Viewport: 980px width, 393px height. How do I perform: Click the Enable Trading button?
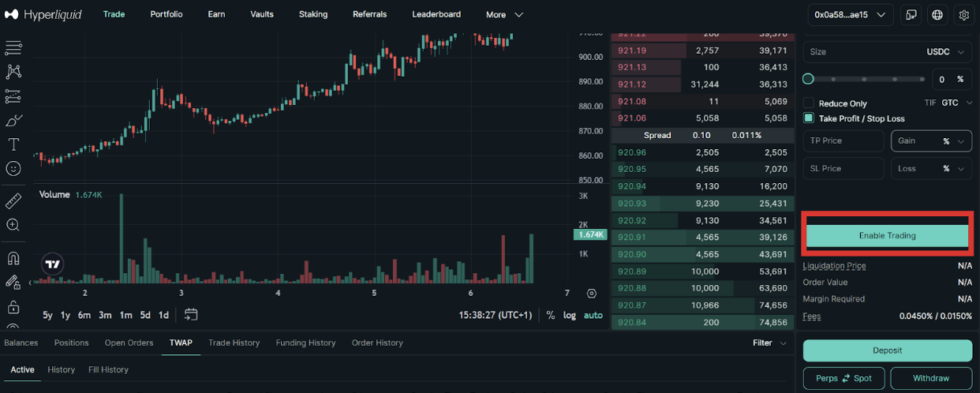[887, 235]
